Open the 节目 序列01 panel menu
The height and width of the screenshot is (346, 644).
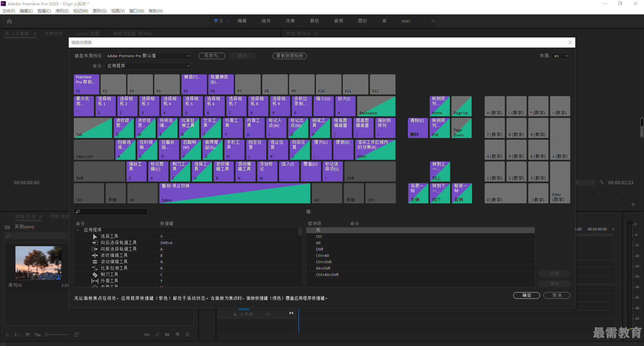click(316, 34)
